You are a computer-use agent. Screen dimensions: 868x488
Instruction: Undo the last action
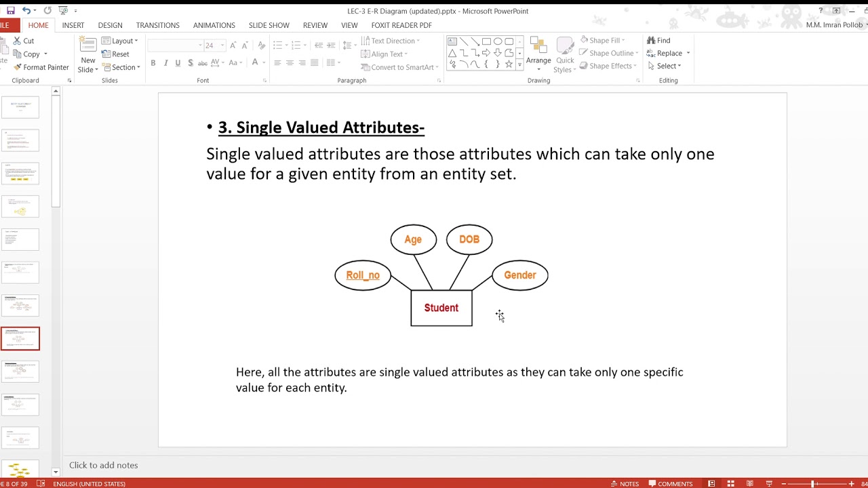click(26, 10)
